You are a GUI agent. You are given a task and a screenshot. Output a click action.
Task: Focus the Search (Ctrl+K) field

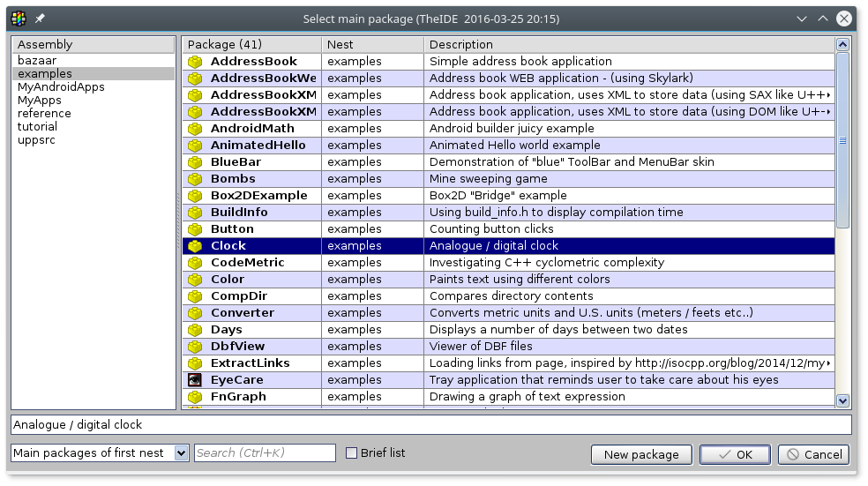pyautogui.click(x=265, y=453)
